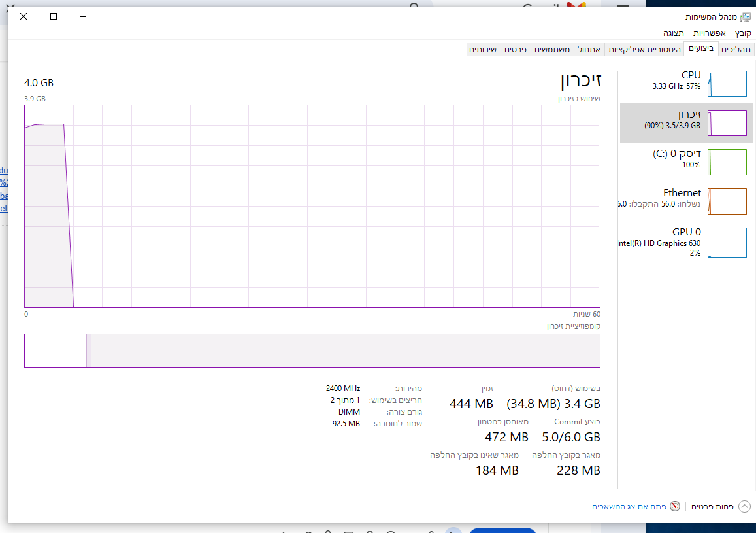The image size is (756, 533).
Task: Switch to the היסטוריית אפליקציות tab
Action: click(644, 50)
